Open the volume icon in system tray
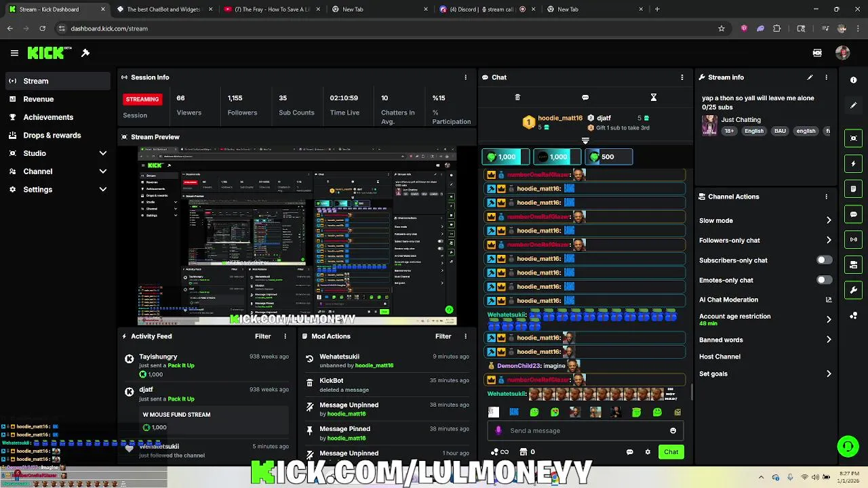Viewport: 868px width, 488px height. tap(815, 477)
